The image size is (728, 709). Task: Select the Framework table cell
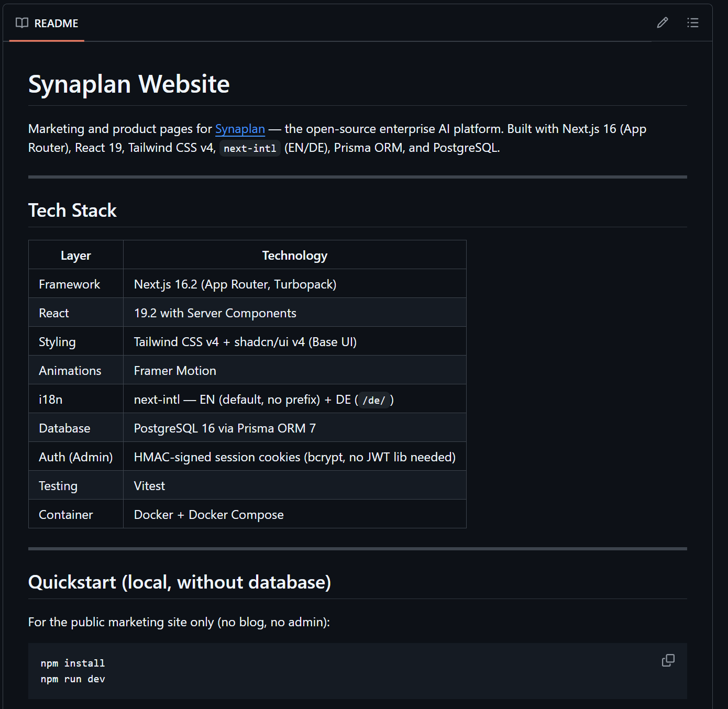[76, 284]
